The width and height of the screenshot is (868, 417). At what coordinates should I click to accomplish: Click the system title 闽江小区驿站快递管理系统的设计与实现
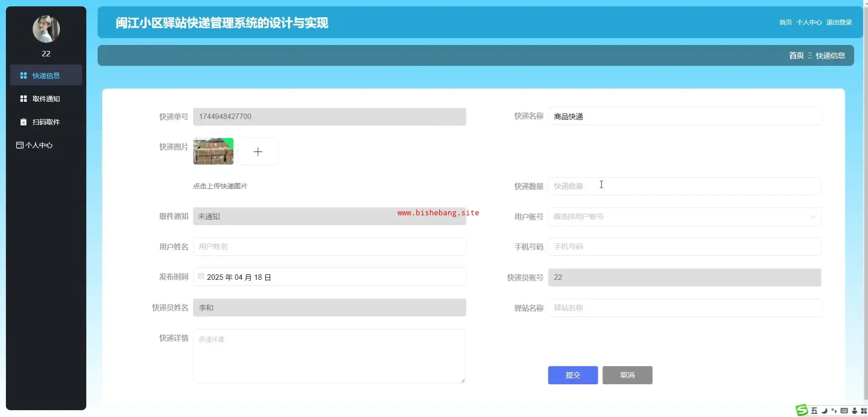click(222, 23)
